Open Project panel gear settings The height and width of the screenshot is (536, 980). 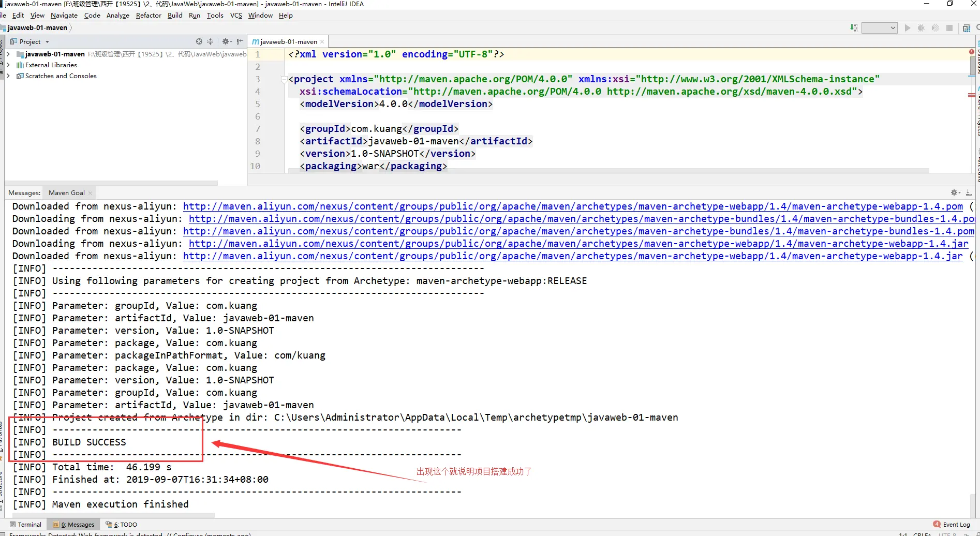(226, 41)
